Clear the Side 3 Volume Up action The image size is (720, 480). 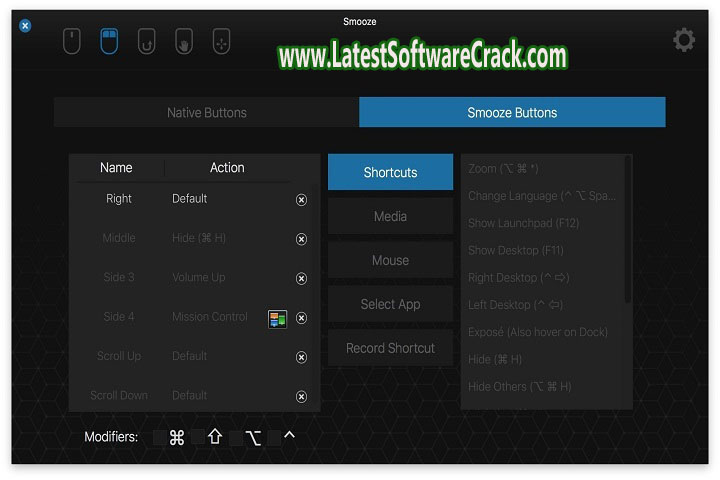click(x=302, y=279)
